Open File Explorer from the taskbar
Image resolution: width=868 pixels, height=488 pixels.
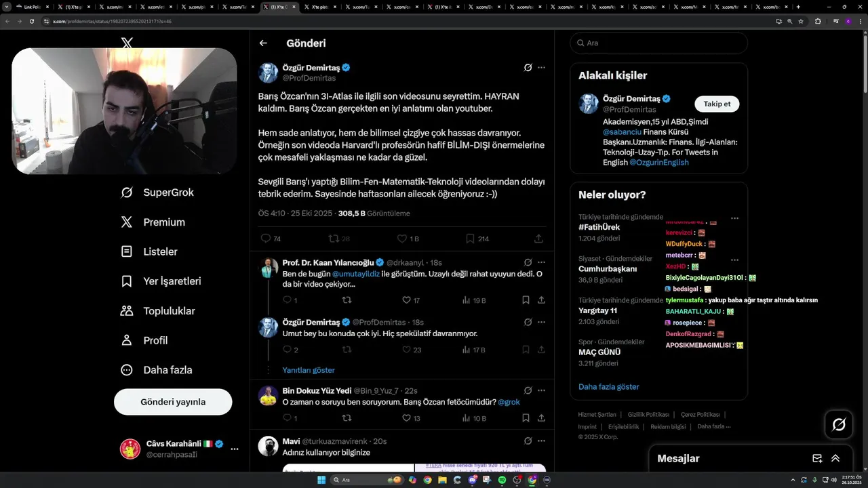coord(441,480)
